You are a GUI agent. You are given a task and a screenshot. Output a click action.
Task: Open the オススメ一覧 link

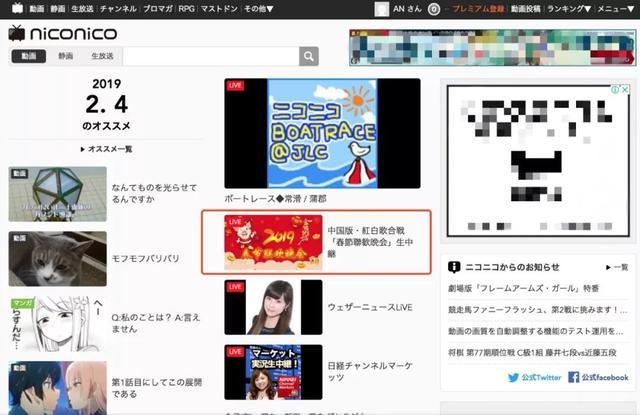[x=107, y=149]
